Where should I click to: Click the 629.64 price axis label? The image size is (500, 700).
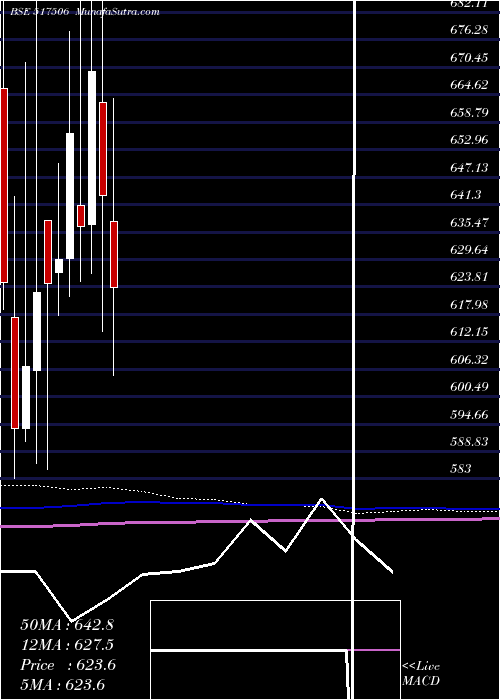(x=469, y=250)
